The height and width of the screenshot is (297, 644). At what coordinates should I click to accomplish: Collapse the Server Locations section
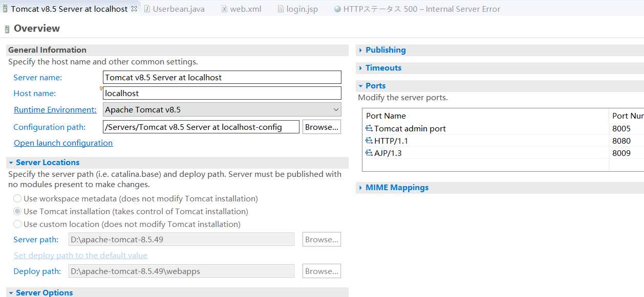tap(11, 163)
